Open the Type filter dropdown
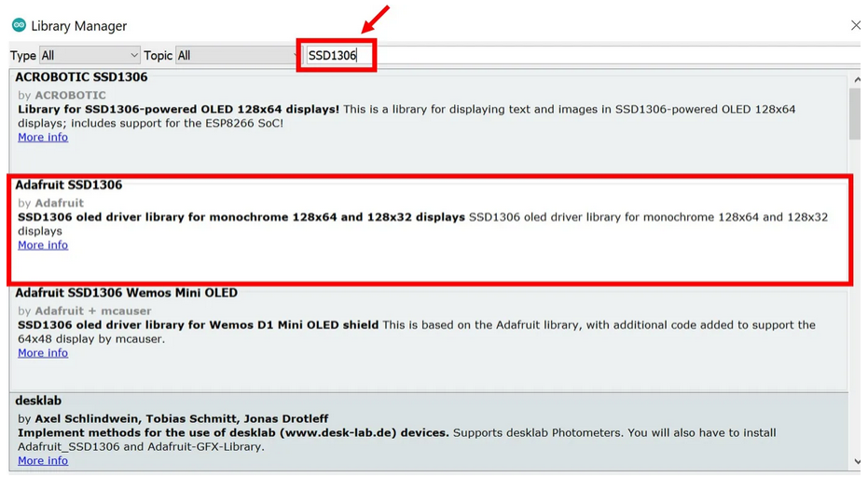 click(90, 56)
